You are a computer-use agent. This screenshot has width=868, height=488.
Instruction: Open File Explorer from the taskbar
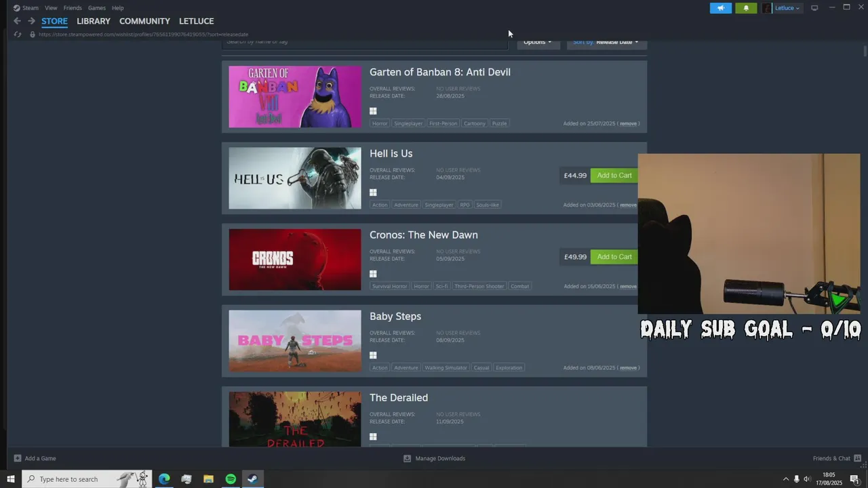click(x=208, y=479)
